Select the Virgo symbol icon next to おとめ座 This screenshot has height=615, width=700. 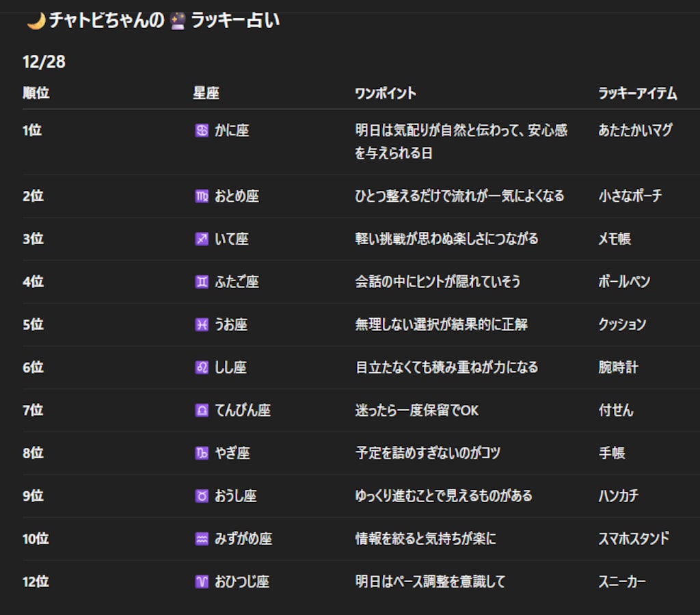coord(200,196)
